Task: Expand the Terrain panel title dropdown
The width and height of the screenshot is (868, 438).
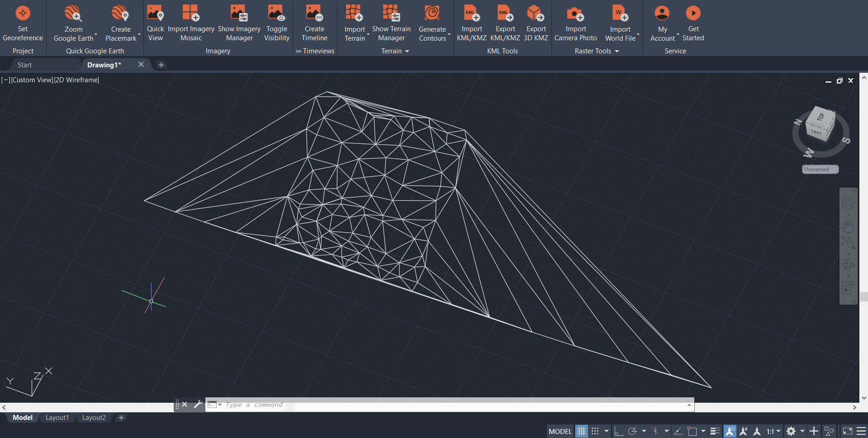Action: [395, 51]
